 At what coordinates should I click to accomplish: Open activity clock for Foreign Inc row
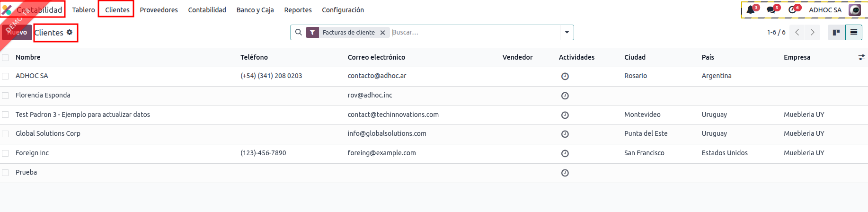pos(565,153)
